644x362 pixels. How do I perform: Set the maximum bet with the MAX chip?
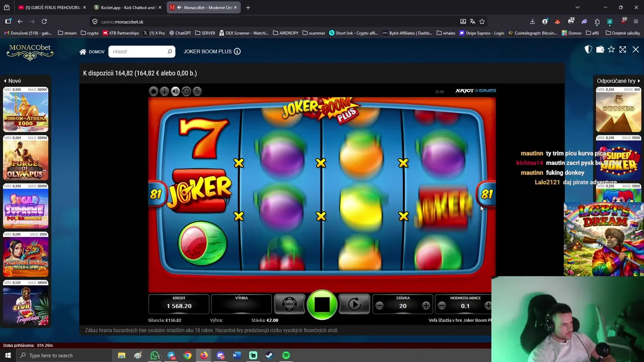tap(289, 304)
